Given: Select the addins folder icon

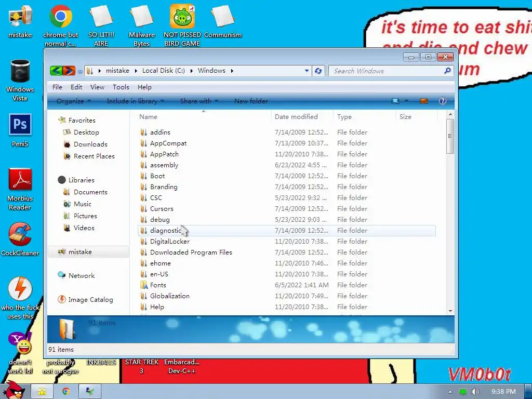Looking at the screenshot, I should [143, 132].
